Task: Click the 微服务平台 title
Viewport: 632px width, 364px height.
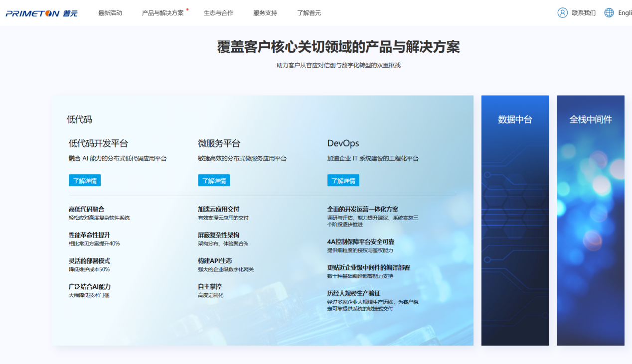Action: (x=219, y=143)
